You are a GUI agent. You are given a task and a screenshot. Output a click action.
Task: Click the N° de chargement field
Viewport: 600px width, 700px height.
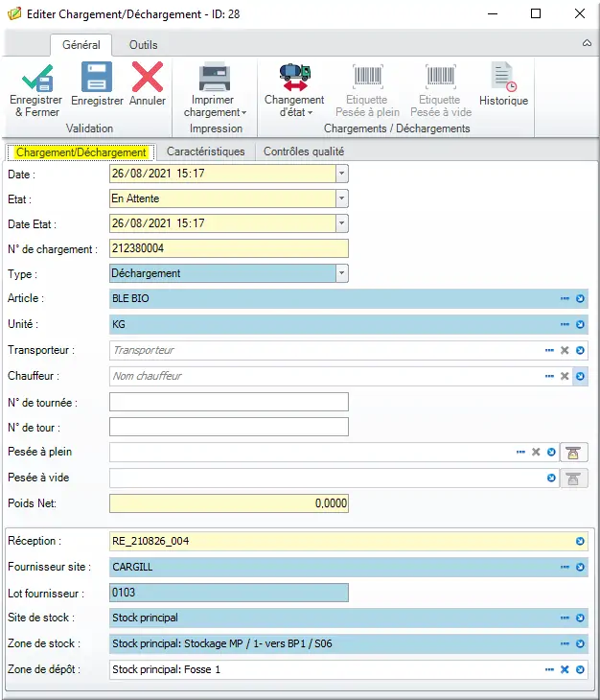tap(229, 248)
